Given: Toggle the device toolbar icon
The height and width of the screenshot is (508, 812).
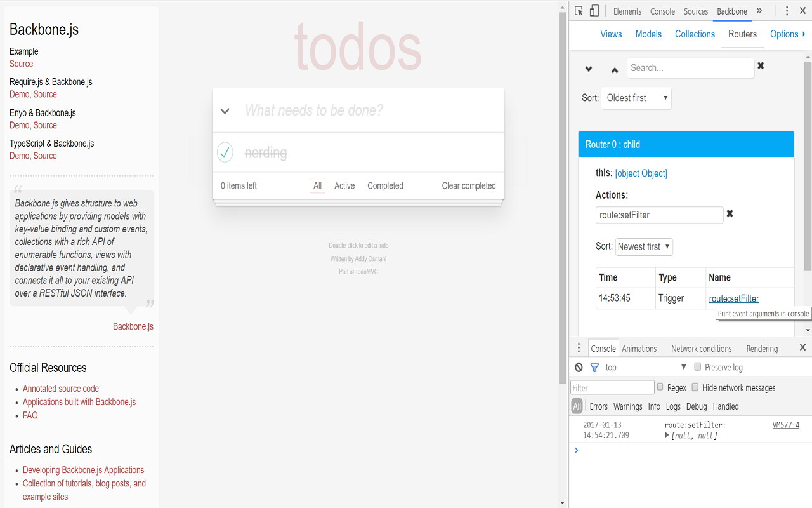Looking at the screenshot, I should 594,11.
